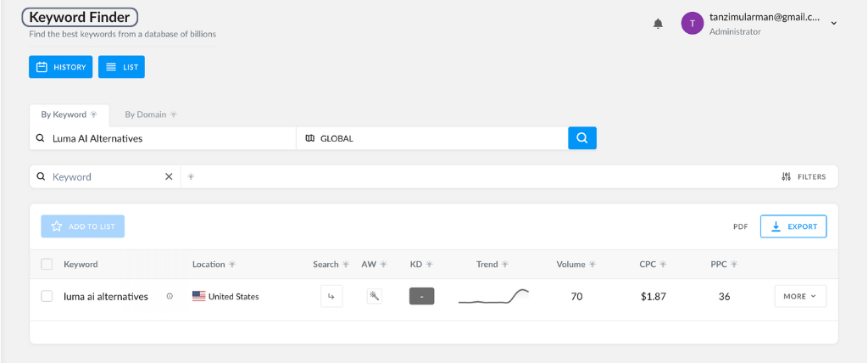The width and height of the screenshot is (868, 363).
Task: Click the PPC column hint bulb
Action: (x=733, y=265)
